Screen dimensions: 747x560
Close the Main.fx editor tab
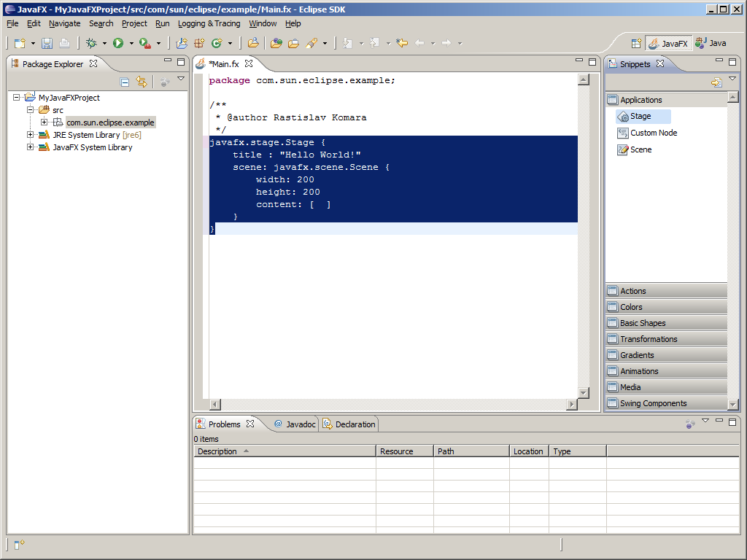[x=249, y=64]
